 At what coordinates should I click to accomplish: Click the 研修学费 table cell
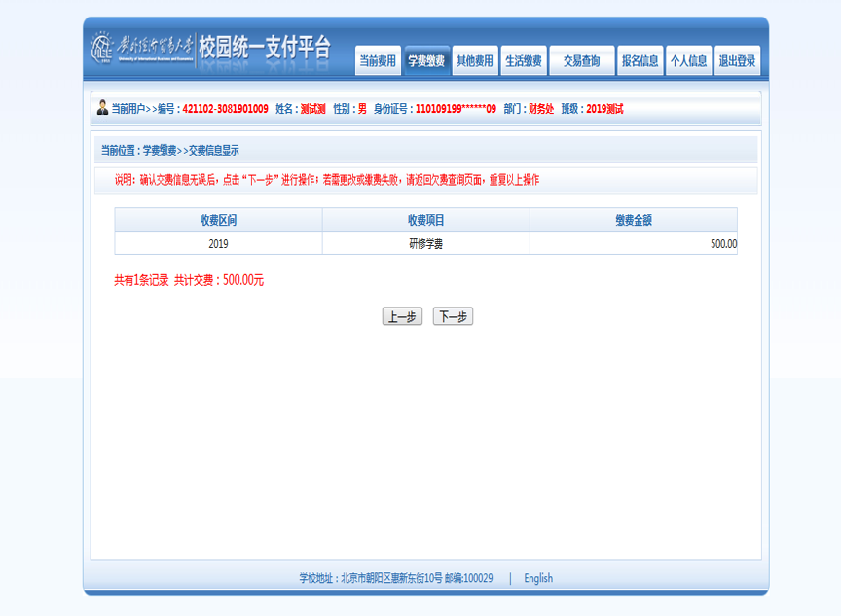point(426,244)
